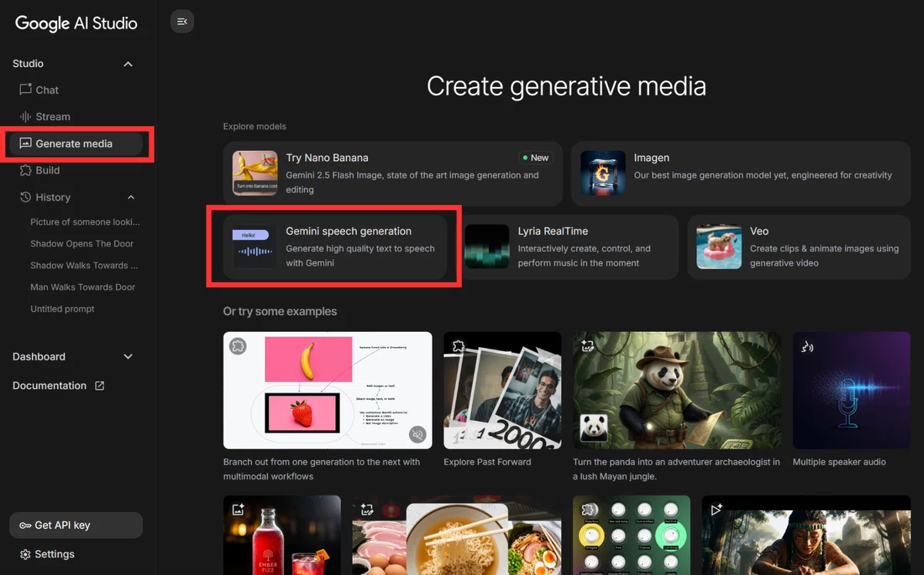The height and width of the screenshot is (575, 924).
Task: Click the muted speaker icon on banana example
Action: (x=417, y=434)
